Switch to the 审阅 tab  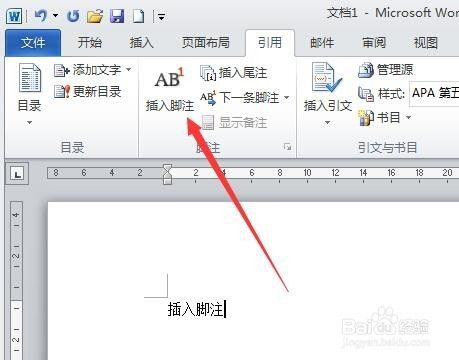pos(374,43)
